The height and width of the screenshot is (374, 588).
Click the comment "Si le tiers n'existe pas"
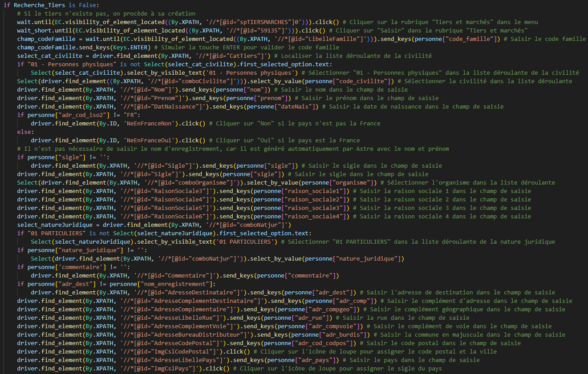tap(58, 14)
